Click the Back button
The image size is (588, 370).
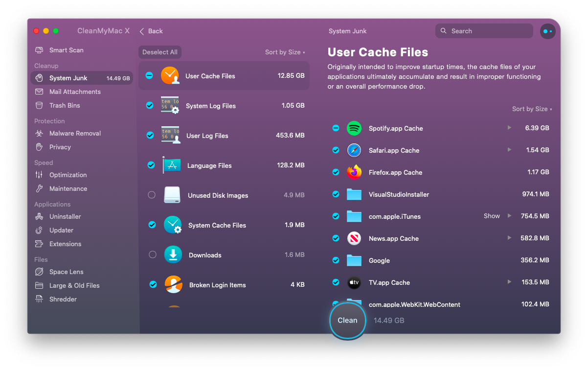(x=151, y=31)
